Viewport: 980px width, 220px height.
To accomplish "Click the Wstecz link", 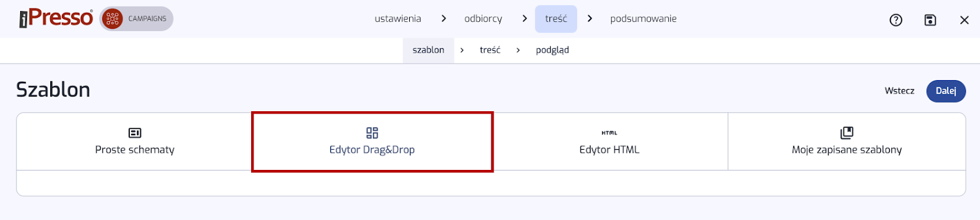I will tap(899, 91).
